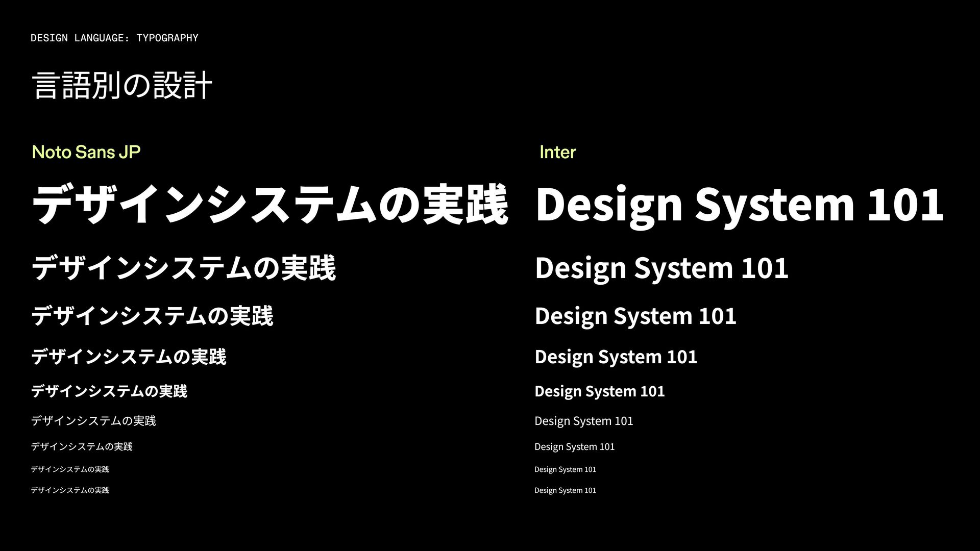Click the largest regular-weight 'Design System 101' sample

point(583,421)
